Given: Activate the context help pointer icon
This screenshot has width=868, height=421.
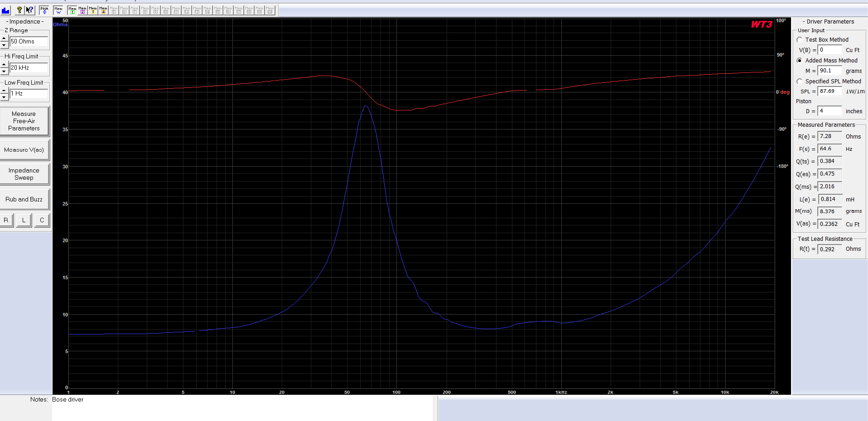Looking at the screenshot, I should pos(30,10).
